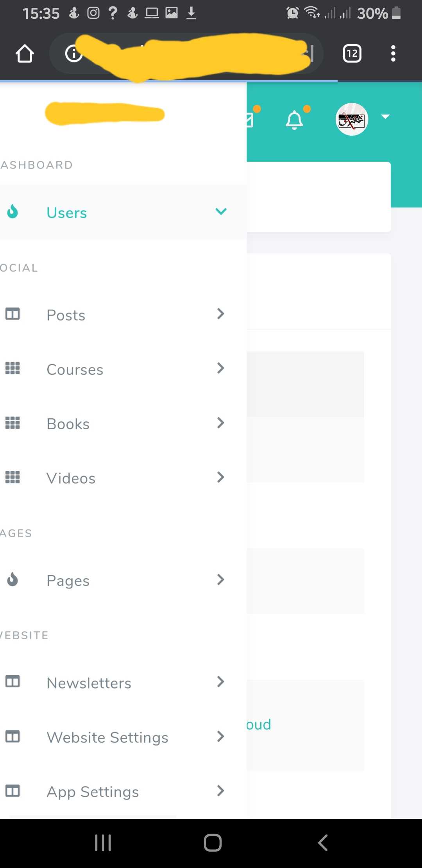Open the profile avatar dropdown arrow
This screenshot has height=868, width=422.
click(385, 117)
